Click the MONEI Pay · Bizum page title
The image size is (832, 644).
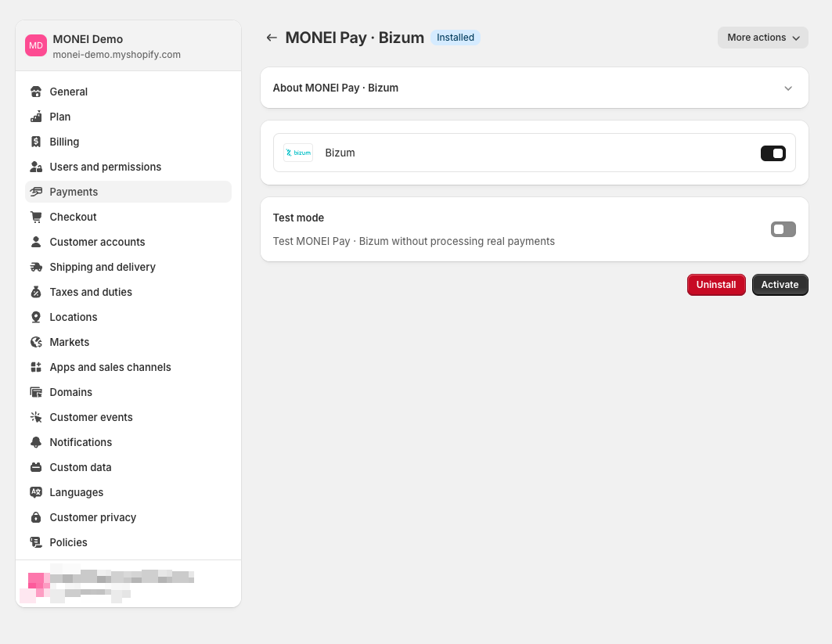pos(355,38)
